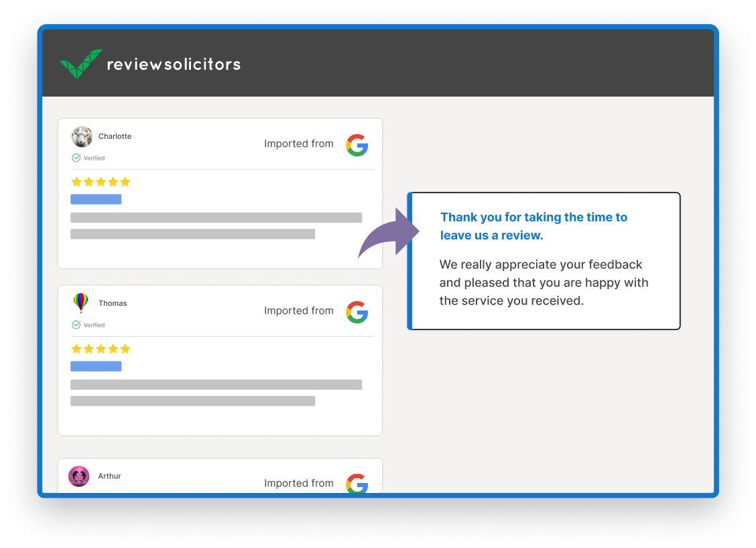Click the five-star rating on Charlotte's review

101,182
